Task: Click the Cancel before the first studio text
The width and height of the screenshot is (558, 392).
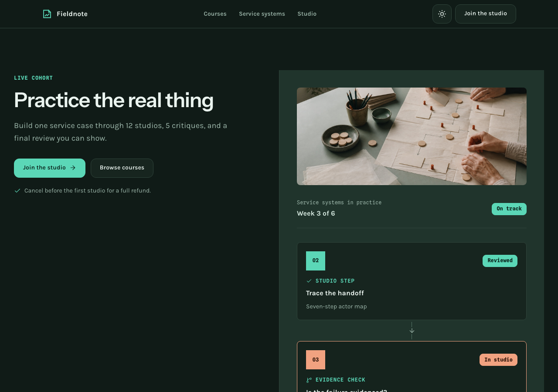Action: 88,191
